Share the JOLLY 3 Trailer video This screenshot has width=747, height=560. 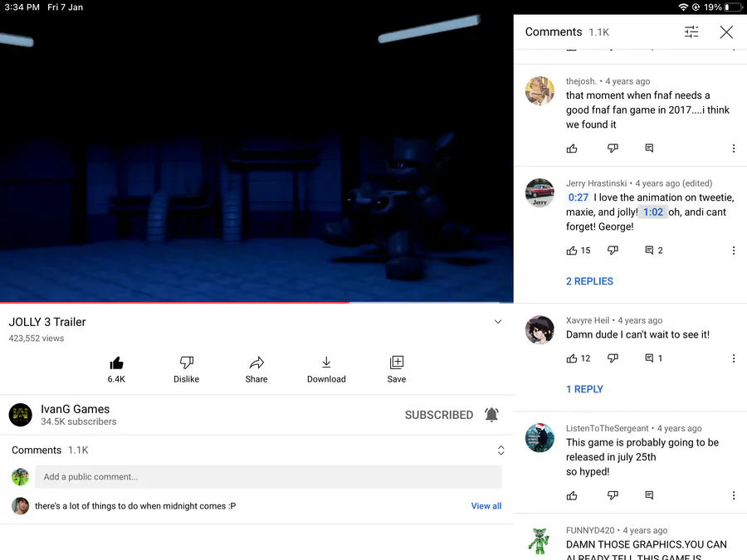point(256,369)
